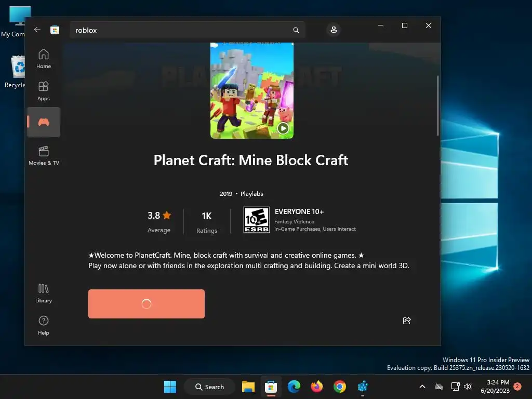Maximize the Microsoft Store window
The height and width of the screenshot is (399, 532).
click(x=404, y=25)
